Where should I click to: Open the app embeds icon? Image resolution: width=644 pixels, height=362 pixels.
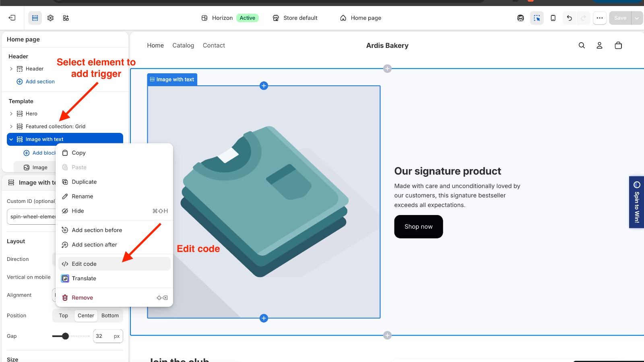(x=66, y=18)
